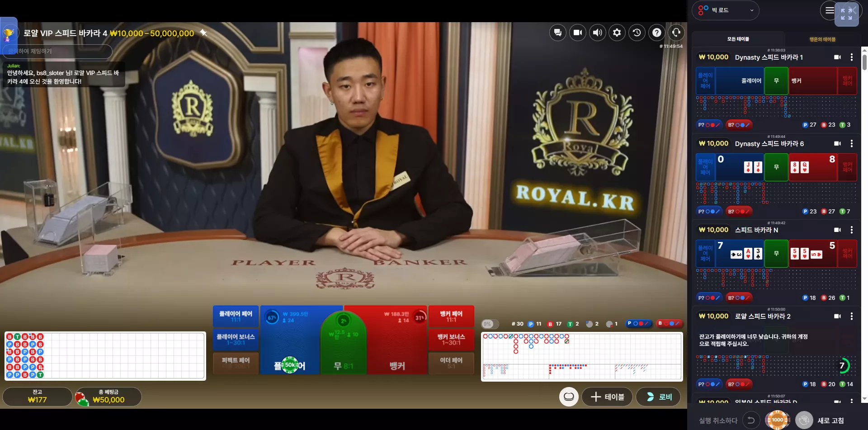Open more options for 스피드 바카라 N
The height and width of the screenshot is (430, 868).
[852, 230]
